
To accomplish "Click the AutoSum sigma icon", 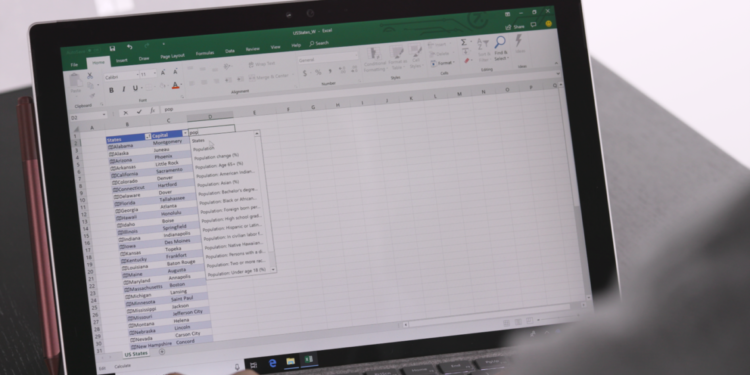I will 463,42.
